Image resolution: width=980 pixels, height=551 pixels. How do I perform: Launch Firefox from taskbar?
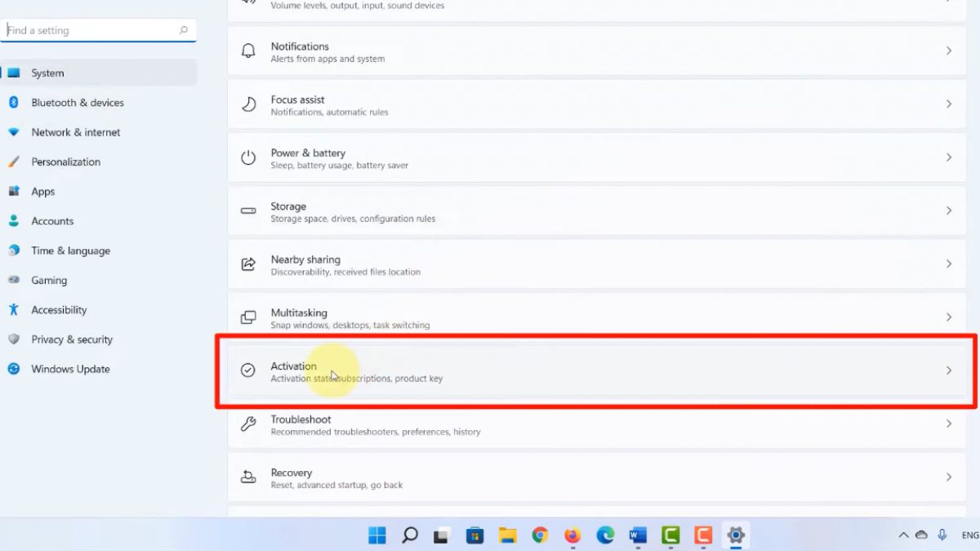pos(572,535)
